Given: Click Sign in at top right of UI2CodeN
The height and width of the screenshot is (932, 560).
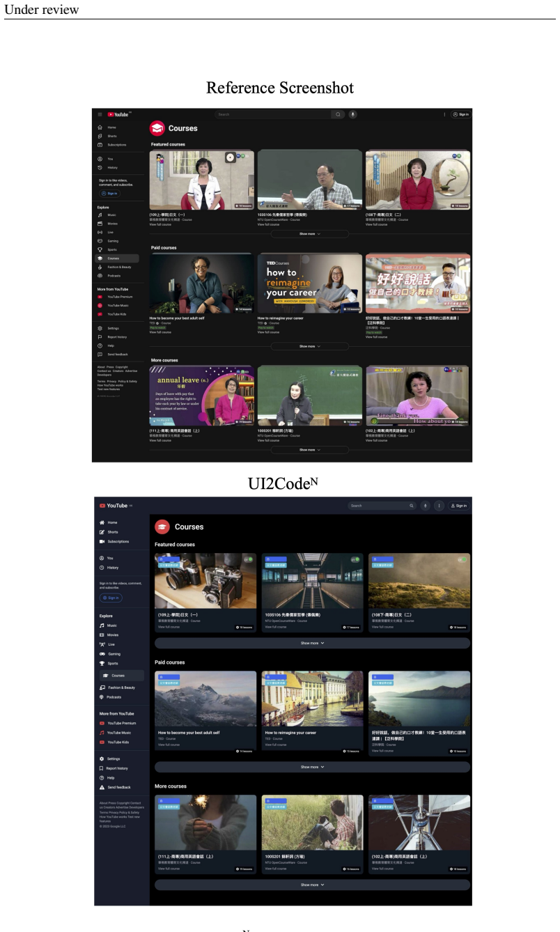Looking at the screenshot, I should click(459, 506).
